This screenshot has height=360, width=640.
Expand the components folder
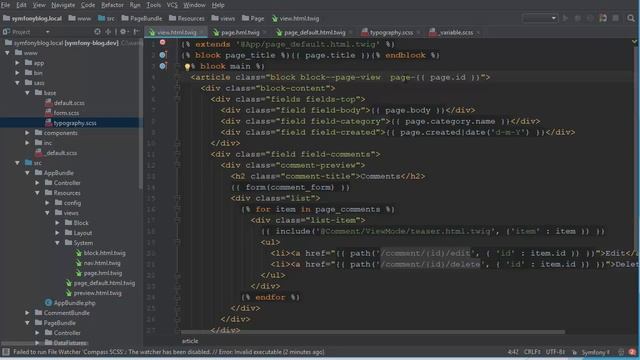click(x=27, y=133)
